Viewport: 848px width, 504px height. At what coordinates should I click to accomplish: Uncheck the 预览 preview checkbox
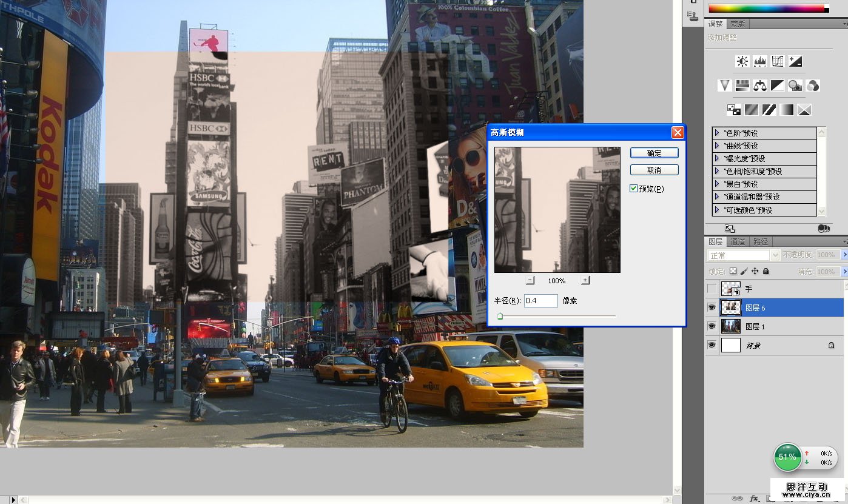coord(634,189)
